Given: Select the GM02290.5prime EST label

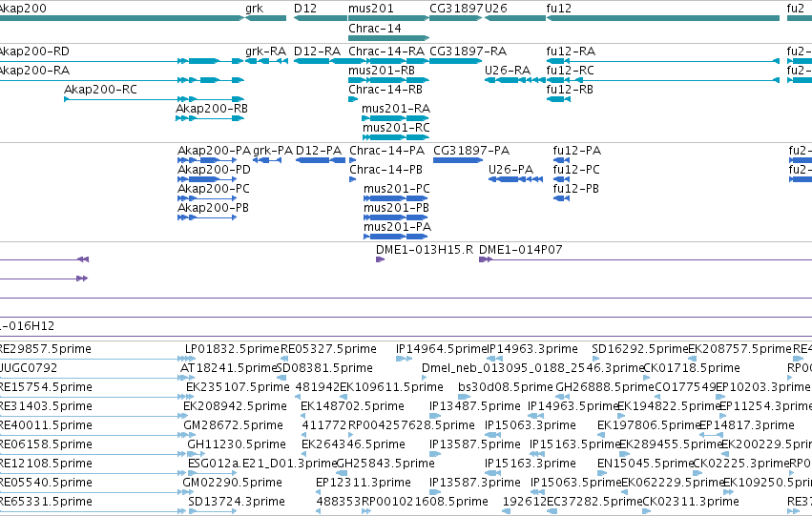Looking at the screenshot, I should pyautogui.click(x=232, y=484).
